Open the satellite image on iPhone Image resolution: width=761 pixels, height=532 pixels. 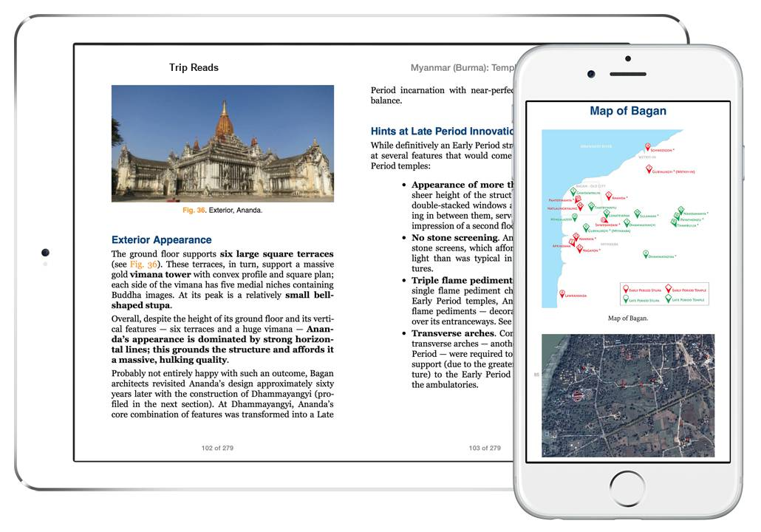click(x=628, y=395)
